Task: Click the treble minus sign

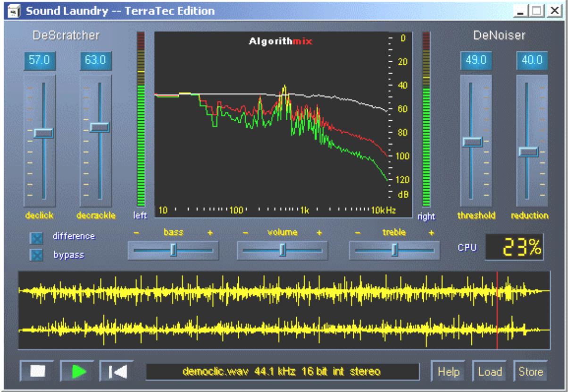Action: [358, 233]
